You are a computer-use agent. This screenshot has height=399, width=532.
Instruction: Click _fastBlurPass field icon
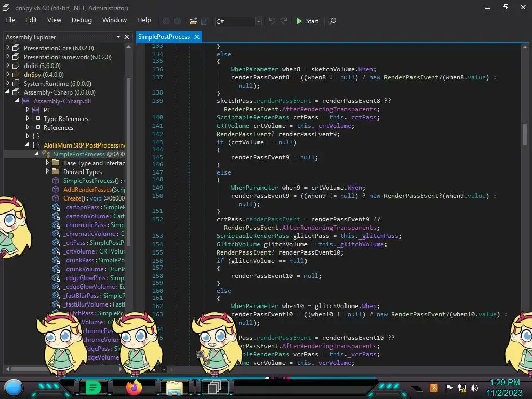coord(56,296)
